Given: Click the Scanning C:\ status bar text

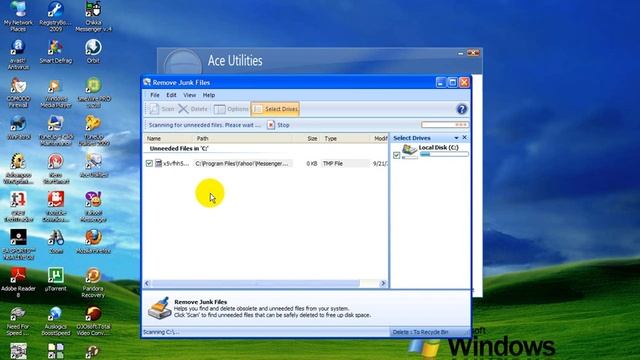Looking at the screenshot, I should point(161,332).
